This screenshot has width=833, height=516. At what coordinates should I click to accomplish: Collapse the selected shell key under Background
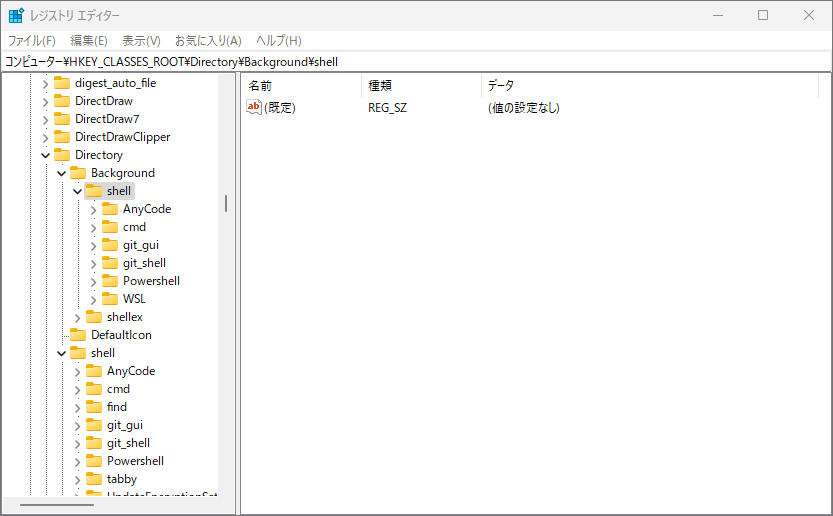(78, 191)
